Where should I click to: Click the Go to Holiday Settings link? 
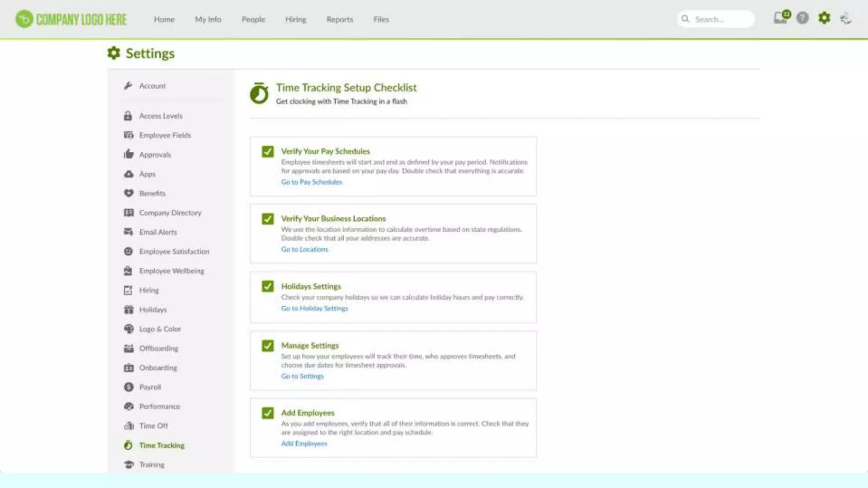coord(314,308)
